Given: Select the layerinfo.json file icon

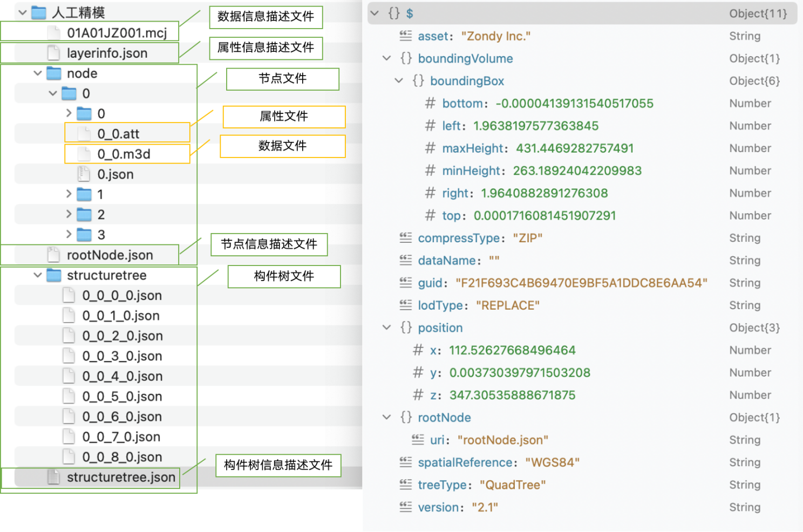Looking at the screenshot, I should point(53,53).
